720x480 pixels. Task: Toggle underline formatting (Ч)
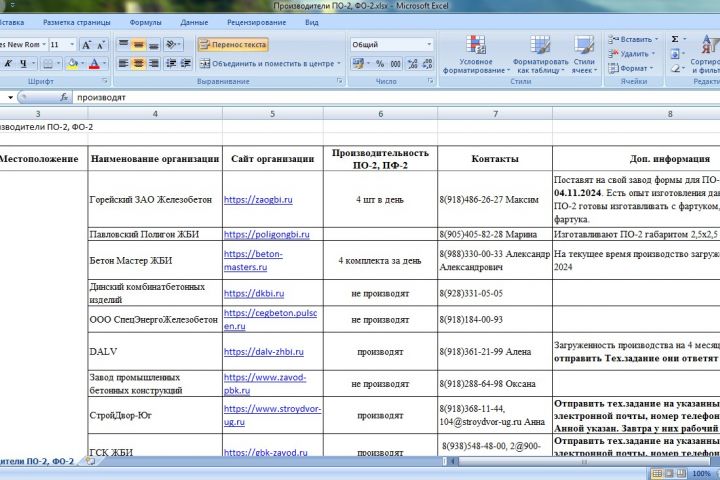point(23,63)
